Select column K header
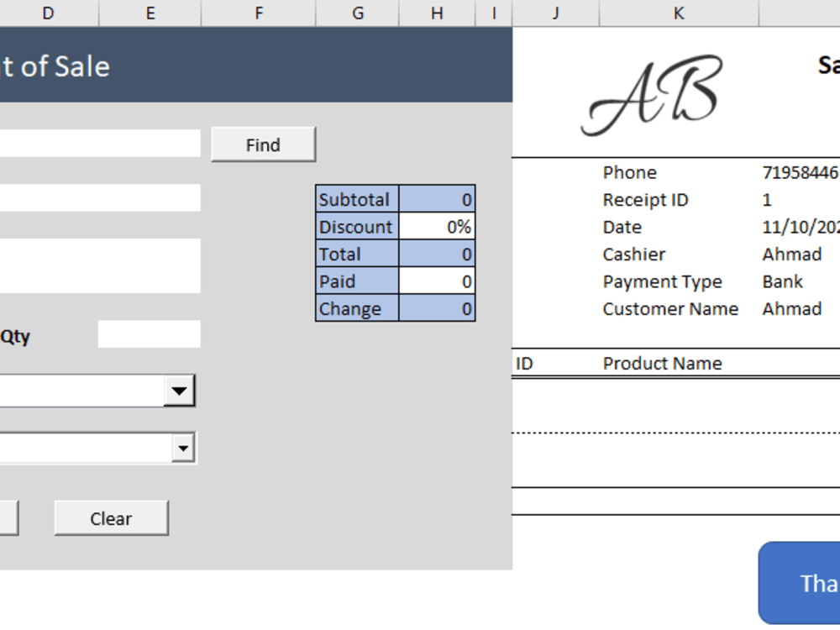The width and height of the screenshot is (840, 630). [679, 13]
